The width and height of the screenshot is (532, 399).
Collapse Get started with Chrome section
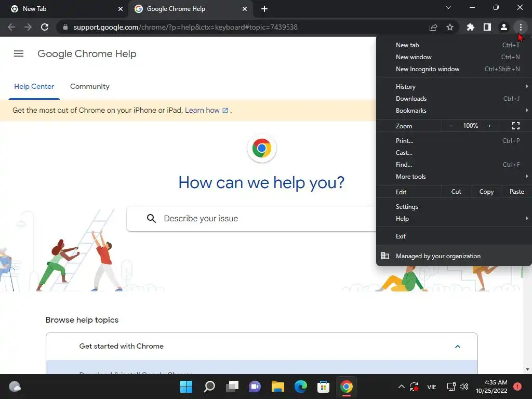[457, 347]
